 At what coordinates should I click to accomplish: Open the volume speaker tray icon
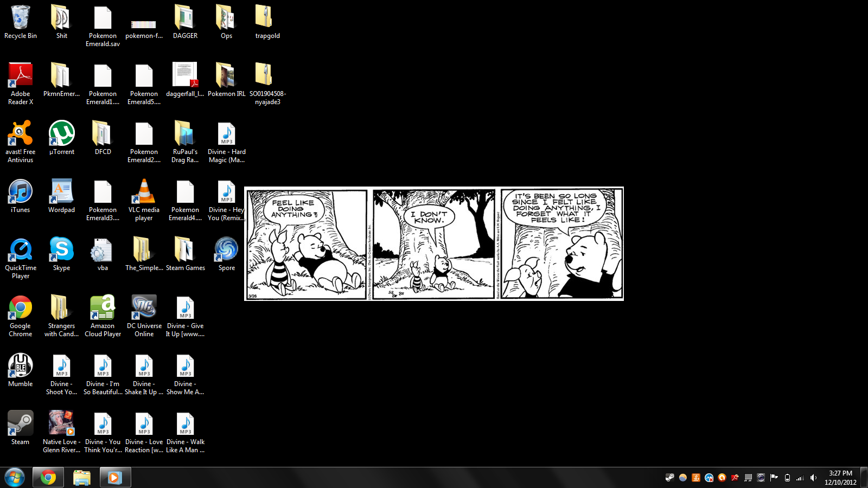coord(813,478)
